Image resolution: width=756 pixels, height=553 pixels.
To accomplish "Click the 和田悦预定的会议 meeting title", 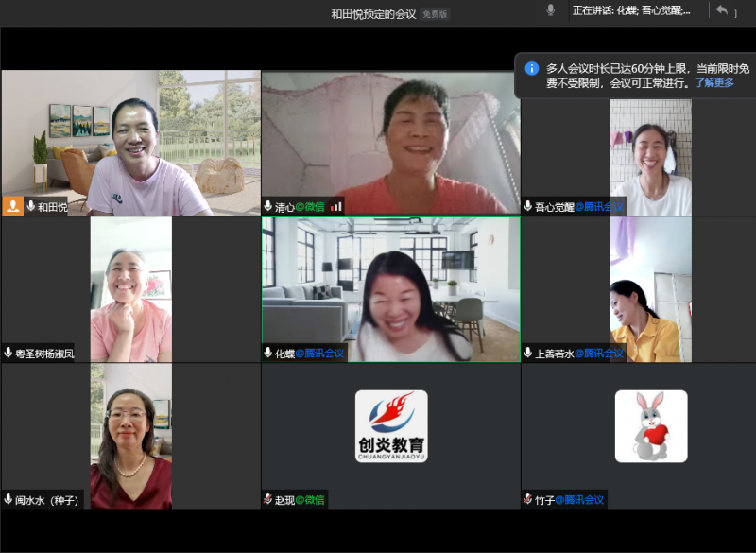I will point(373,14).
